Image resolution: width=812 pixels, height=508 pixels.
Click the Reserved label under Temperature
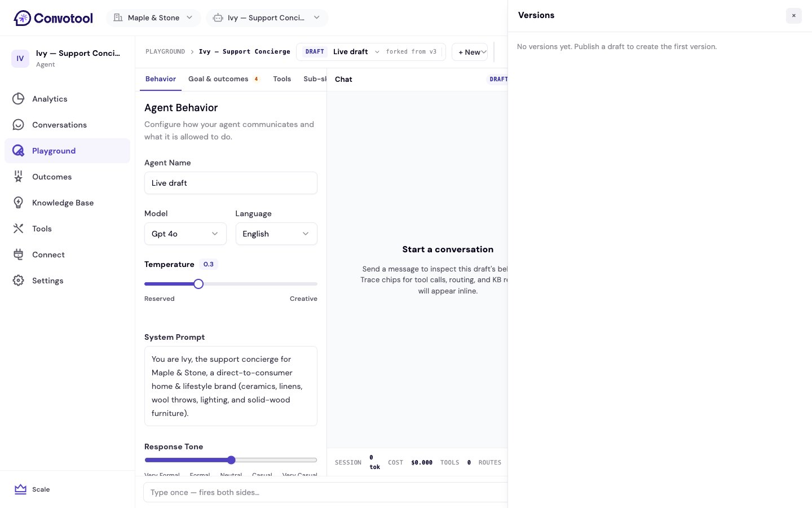[160, 299]
